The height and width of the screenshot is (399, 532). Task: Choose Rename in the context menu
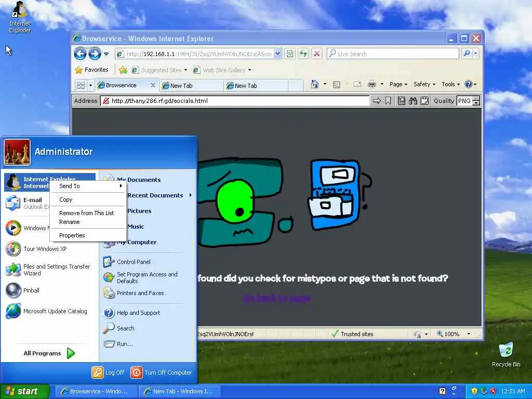[88, 222]
